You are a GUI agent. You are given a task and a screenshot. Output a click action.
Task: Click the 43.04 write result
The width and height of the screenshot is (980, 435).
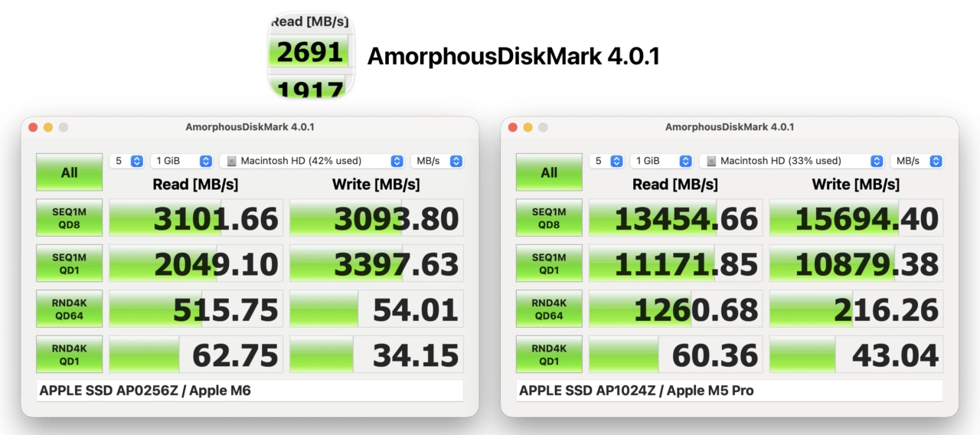pos(857,355)
